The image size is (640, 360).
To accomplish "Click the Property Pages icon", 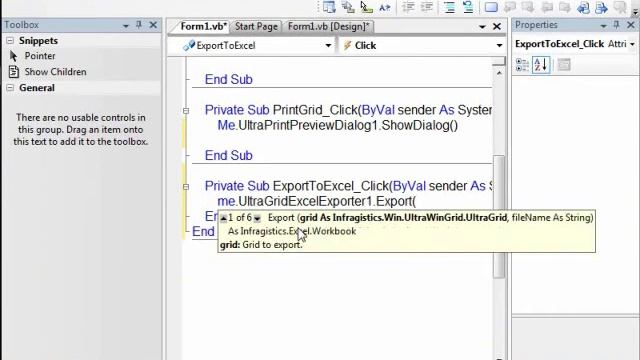I will [564, 64].
